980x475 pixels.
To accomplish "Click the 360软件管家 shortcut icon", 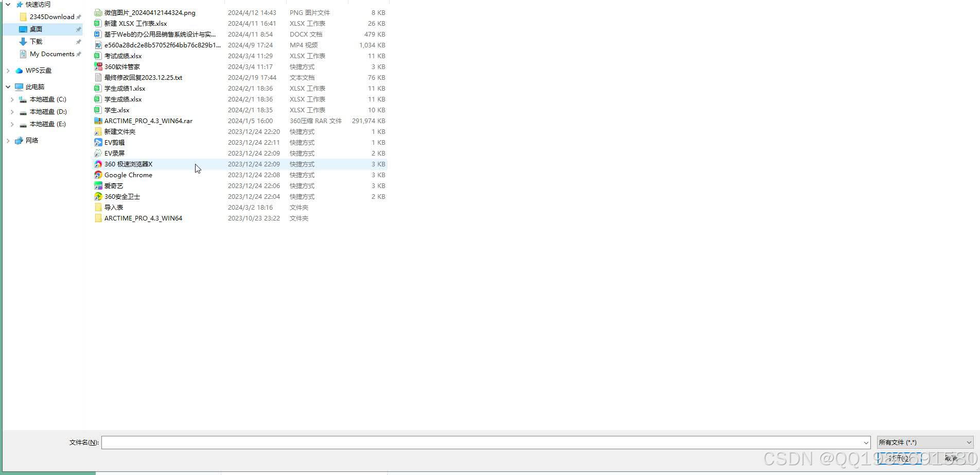I will 98,66.
